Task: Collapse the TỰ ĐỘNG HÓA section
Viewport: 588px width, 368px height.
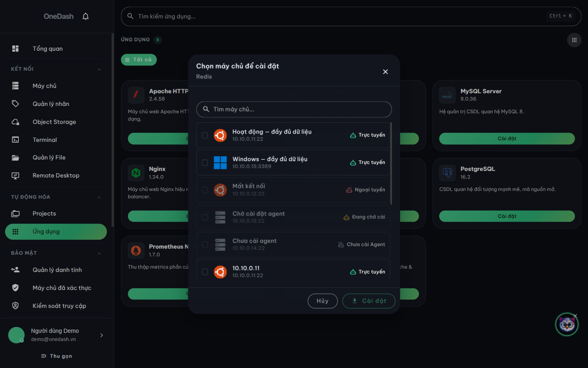Action: pos(99,197)
